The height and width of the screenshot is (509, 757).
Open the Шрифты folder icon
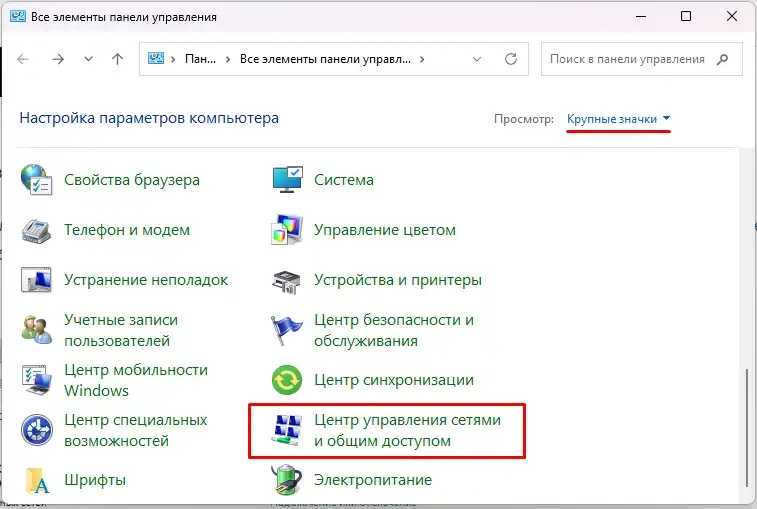pyautogui.click(x=37, y=480)
